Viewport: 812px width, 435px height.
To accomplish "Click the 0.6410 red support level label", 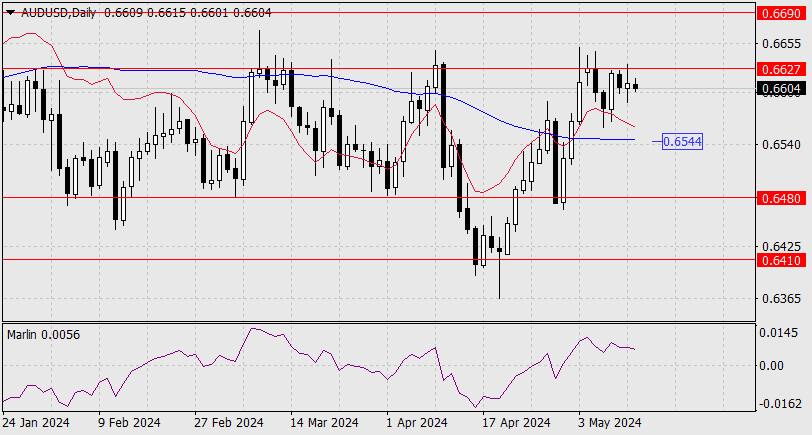I will (781, 260).
